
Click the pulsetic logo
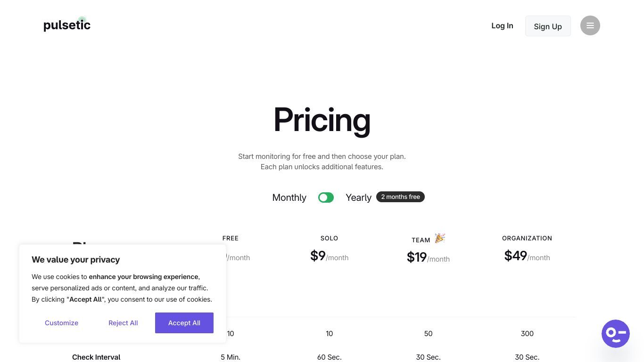67,24
